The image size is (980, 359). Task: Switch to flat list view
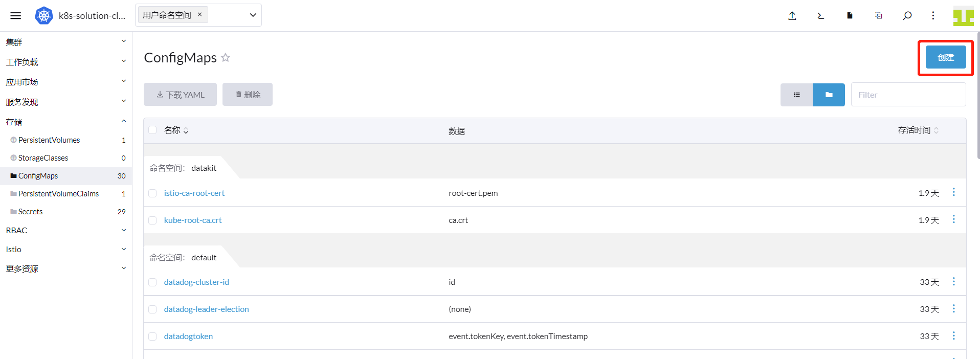coord(796,95)
